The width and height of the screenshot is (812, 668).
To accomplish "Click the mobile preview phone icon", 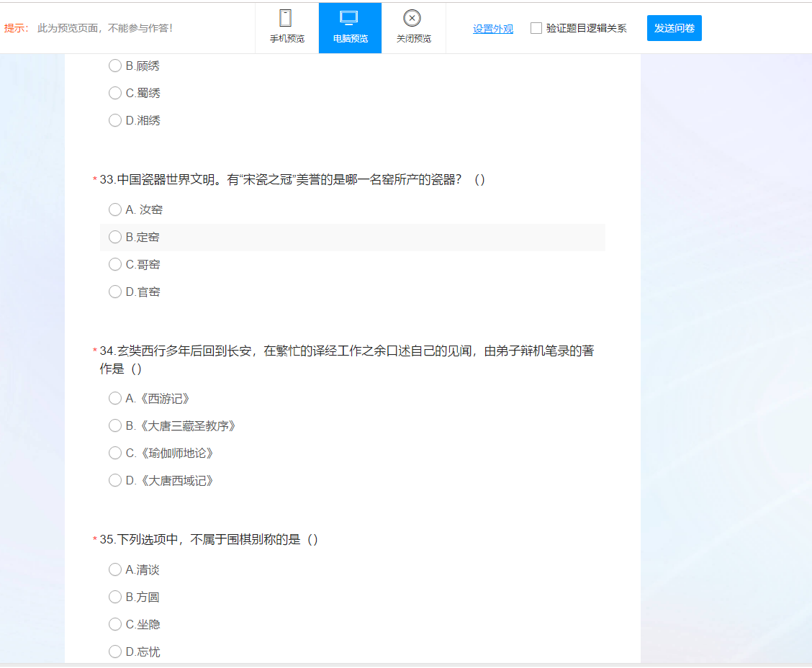I will coord(287,19).
